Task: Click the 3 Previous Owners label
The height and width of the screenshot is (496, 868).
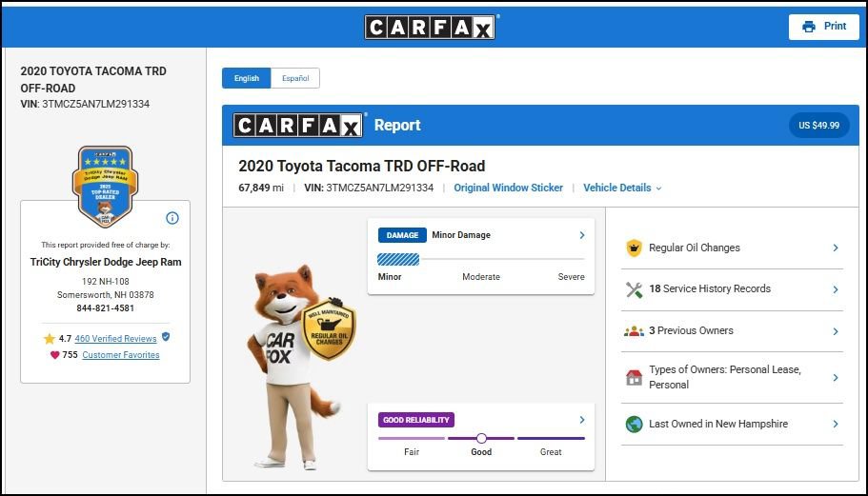Action: coord(691,330)
